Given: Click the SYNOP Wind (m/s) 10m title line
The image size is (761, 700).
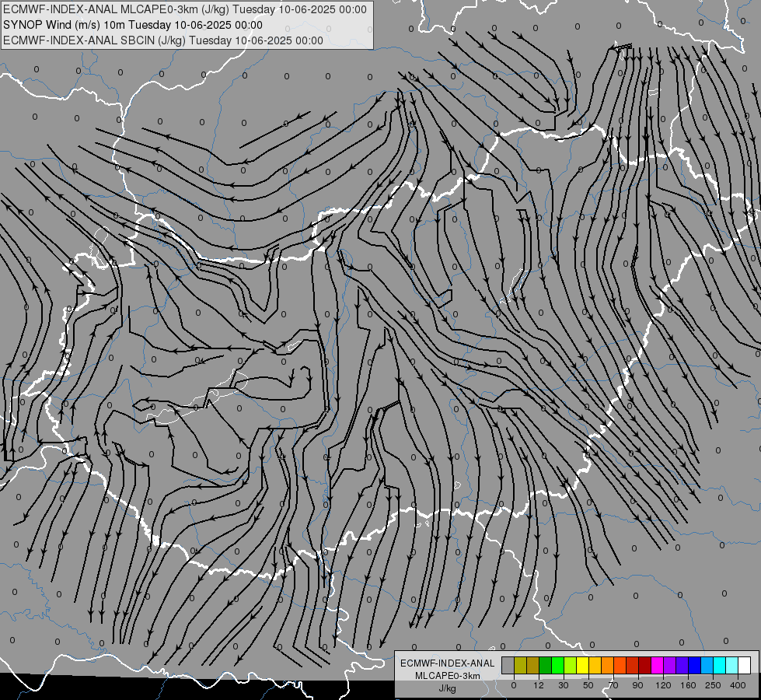Looking at the screenshot, I should (132, 25).
